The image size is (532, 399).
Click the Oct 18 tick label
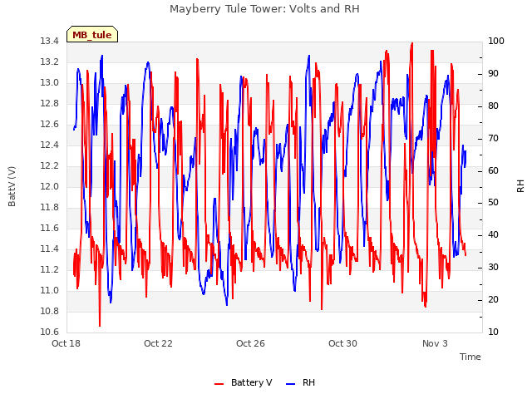click(x=66, y=343)
